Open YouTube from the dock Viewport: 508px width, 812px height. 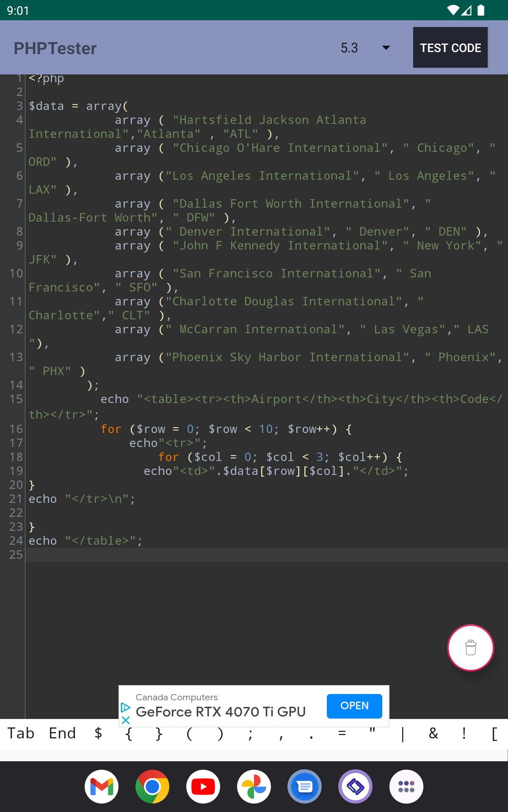coord(203,787)
